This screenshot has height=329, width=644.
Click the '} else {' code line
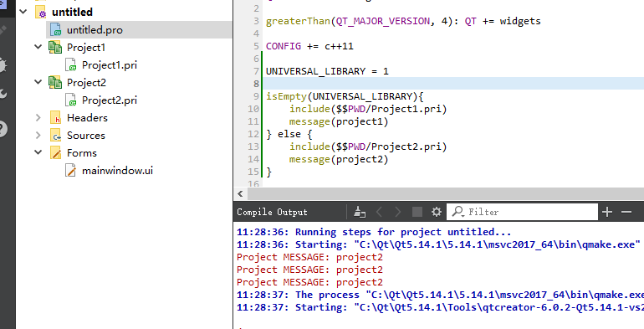pos(289,134)
